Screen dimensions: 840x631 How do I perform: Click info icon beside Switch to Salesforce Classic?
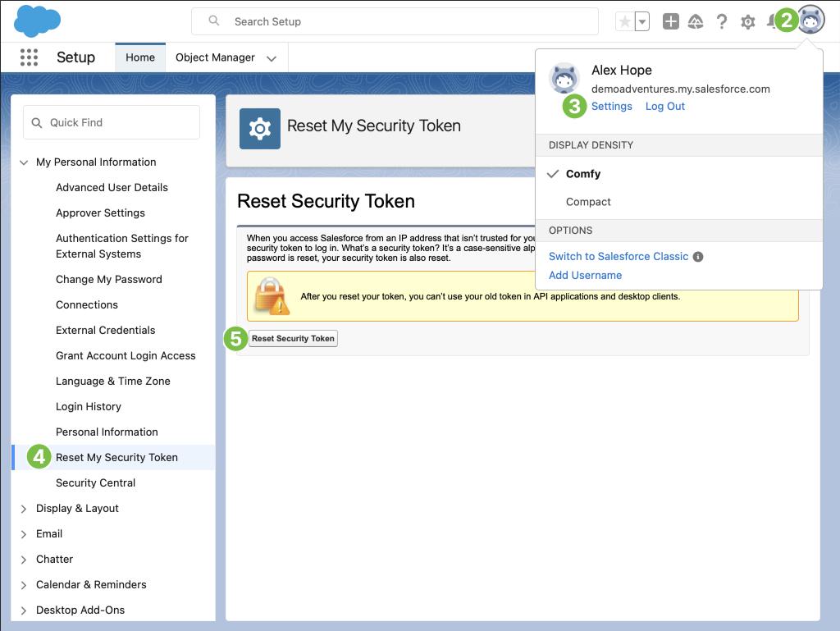(698, 257)
